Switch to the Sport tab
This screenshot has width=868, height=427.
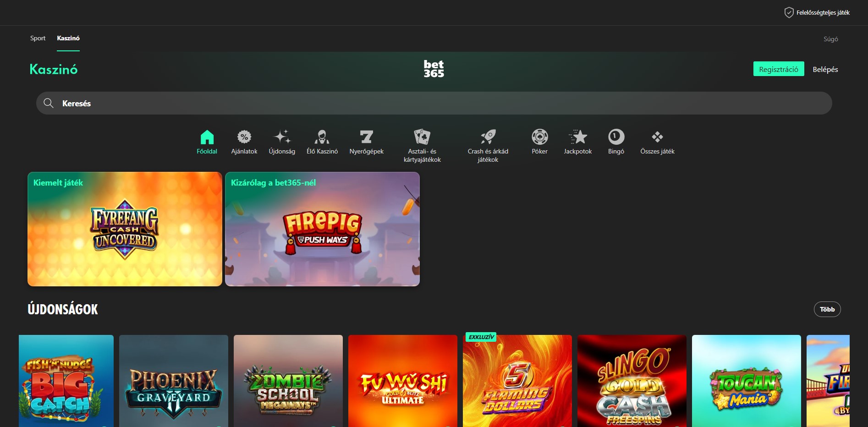click(38, 38)
